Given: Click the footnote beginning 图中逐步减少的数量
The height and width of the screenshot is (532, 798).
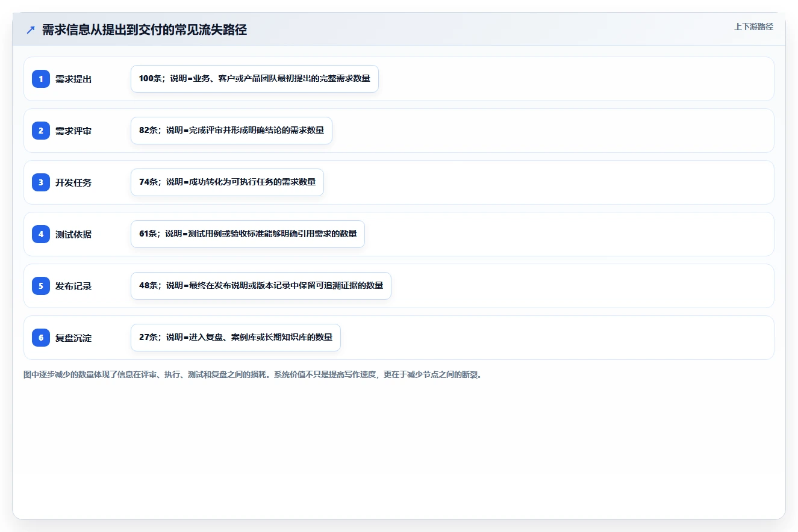Looking at the screenshot, I should point(252,375).
